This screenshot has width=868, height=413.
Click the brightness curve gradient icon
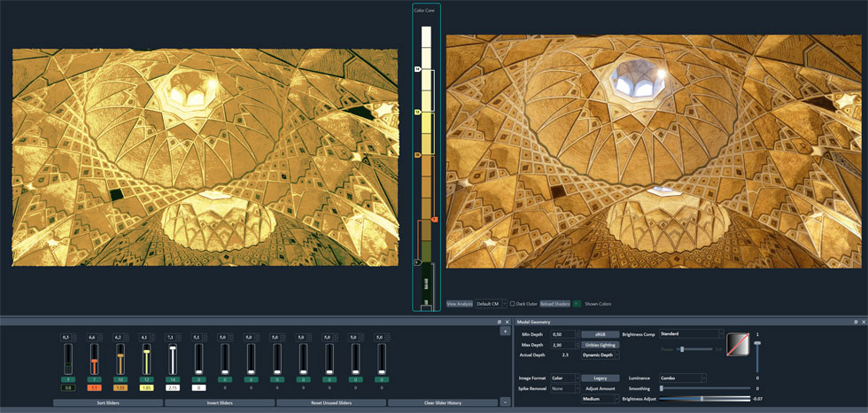[737, 343]
